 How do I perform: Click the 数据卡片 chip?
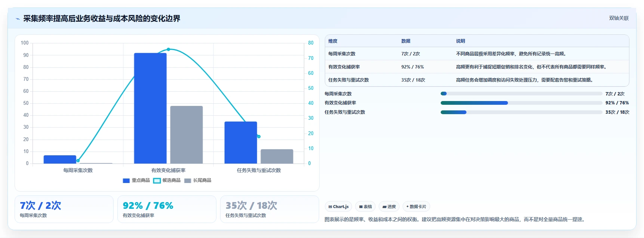coord(416,207)
